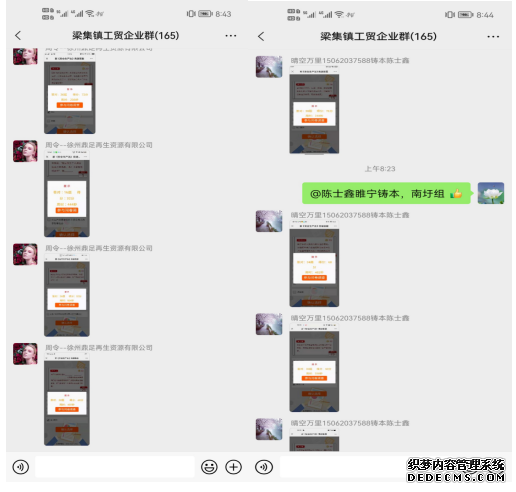This screenshot has width=516, height=492.
Task: Open green message mentioning 陈士鑫睢宁铸本
Action: tap(386, 193)
